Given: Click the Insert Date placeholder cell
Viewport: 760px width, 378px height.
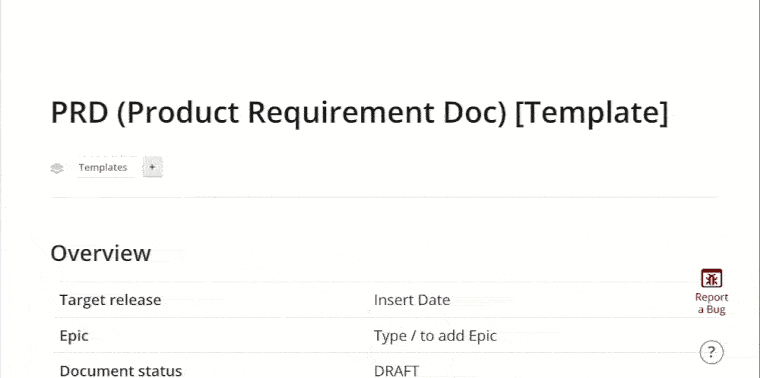Looking at the screenshot, I should 412,300.
